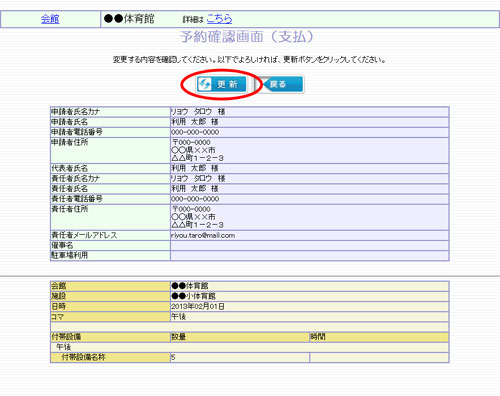Select value ●●小体育館
The width and height of the screenshot is (500, 396).
click(193, 296)
